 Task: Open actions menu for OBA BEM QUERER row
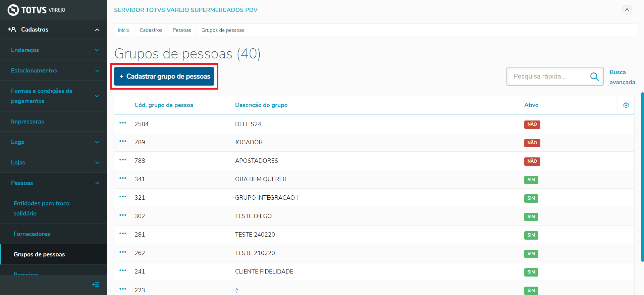123,178
